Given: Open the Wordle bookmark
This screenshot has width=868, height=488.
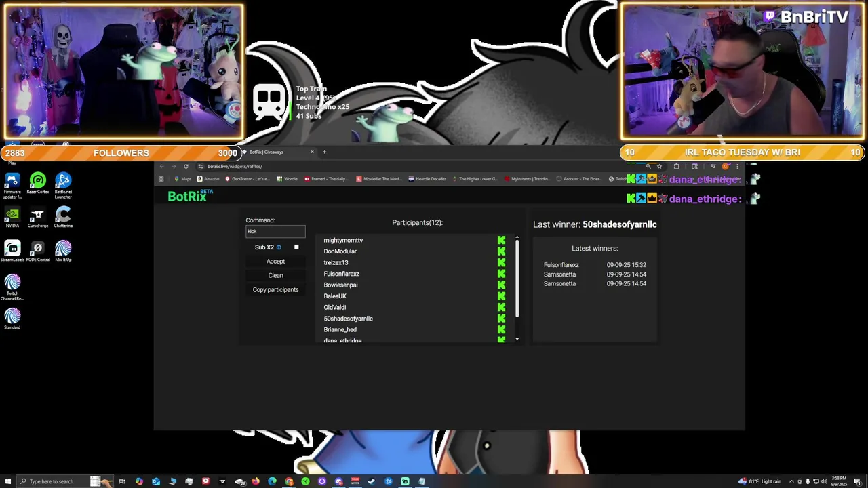Looking at the screenshot, I should coord(287,179).
